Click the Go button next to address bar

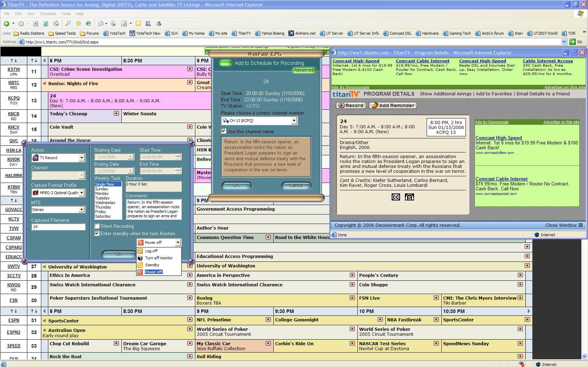point(575,42)
